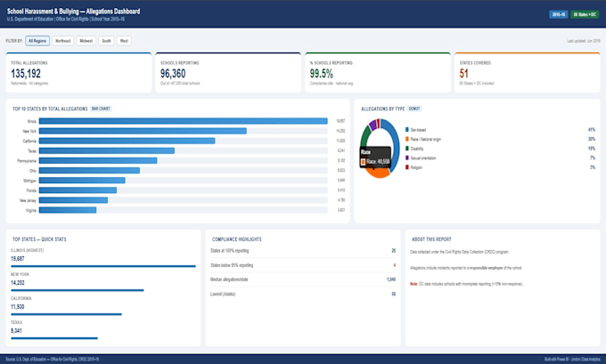Click the Texas 9,341 quick stat
Viewport: 606px width, 364px height.
coord(16,330)
